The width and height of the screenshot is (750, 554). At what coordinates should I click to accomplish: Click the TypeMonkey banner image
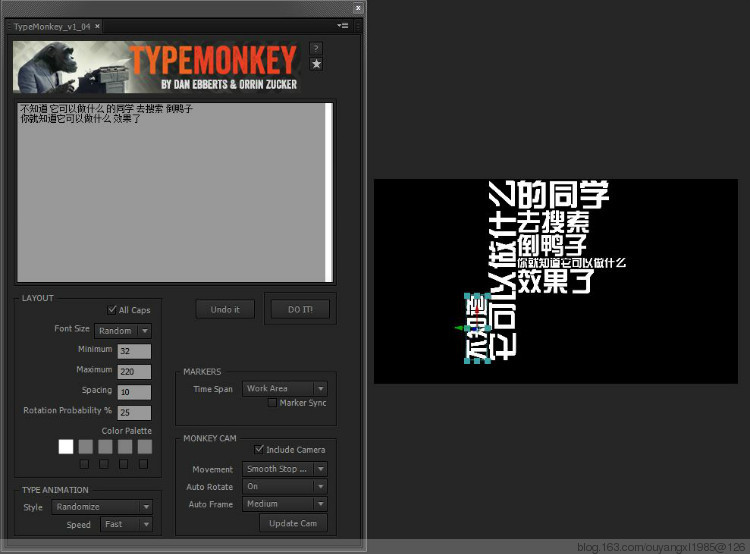click(157, 66)
